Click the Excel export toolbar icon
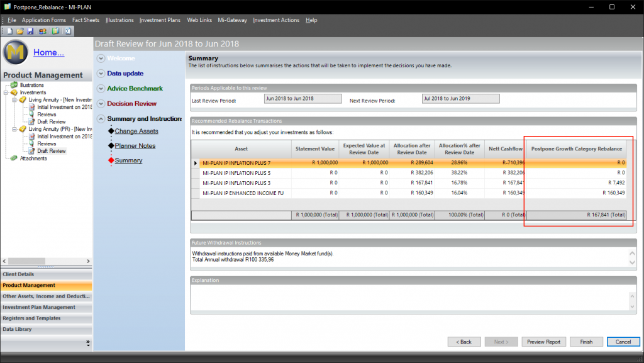644x363 pixels. 67,30
